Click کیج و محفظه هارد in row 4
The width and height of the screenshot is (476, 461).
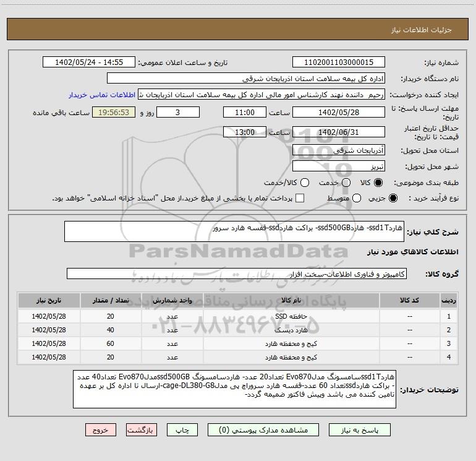291,358
